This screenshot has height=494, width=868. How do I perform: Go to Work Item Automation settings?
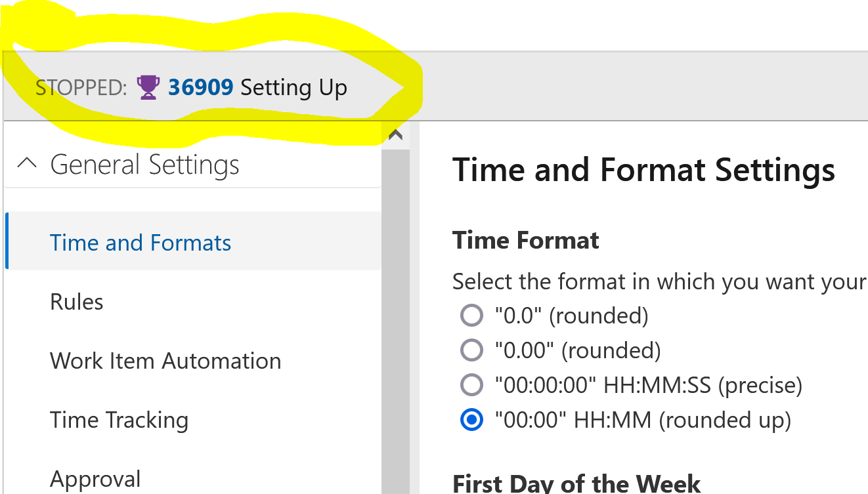(x=193, y=361)
